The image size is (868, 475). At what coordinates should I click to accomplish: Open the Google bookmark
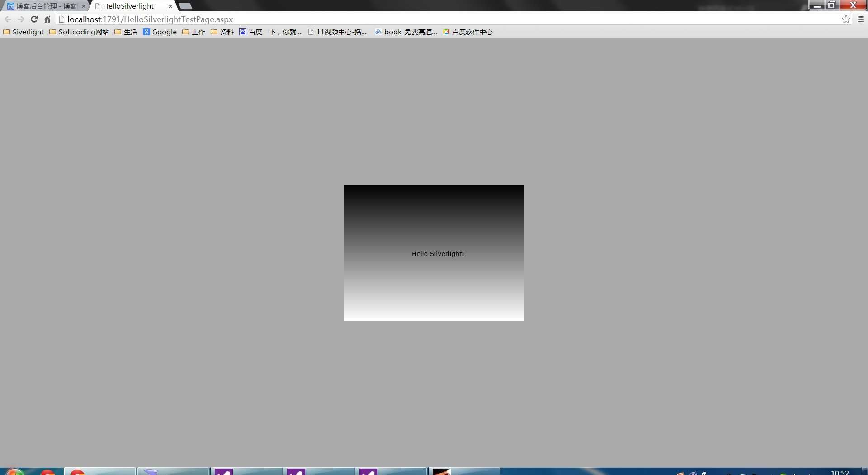click(160, 32)
